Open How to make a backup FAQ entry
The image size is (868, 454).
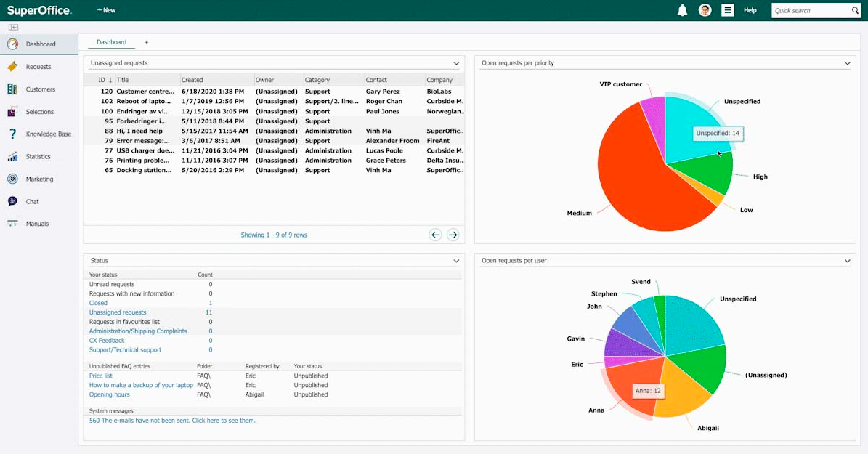click(x=141, y=385)
